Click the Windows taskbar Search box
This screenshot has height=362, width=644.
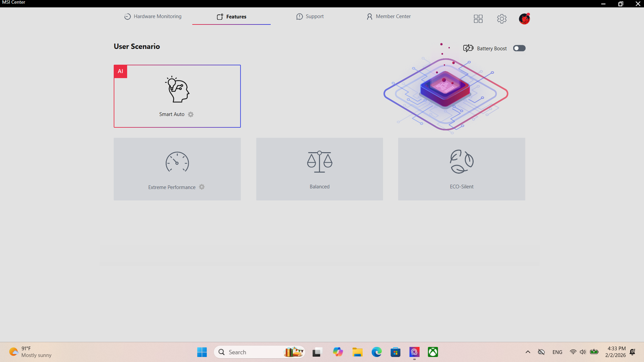[255, 352]
